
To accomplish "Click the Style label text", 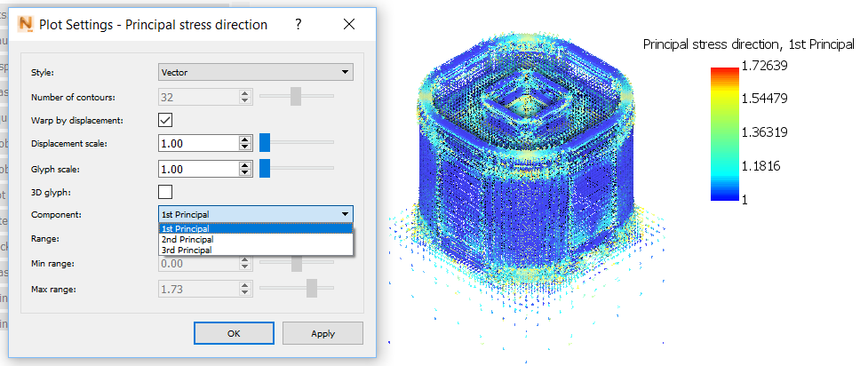I will coord(44,73).
